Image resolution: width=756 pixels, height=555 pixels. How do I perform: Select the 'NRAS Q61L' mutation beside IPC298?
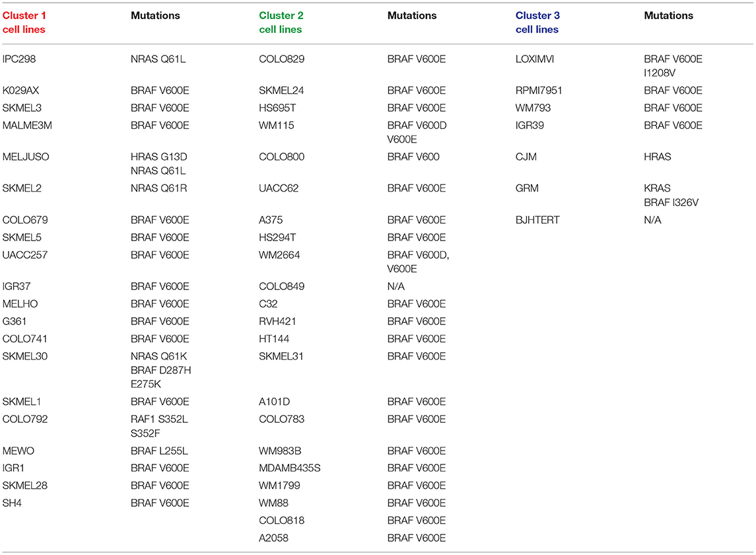pyautogui.click(x=158, y=59)
